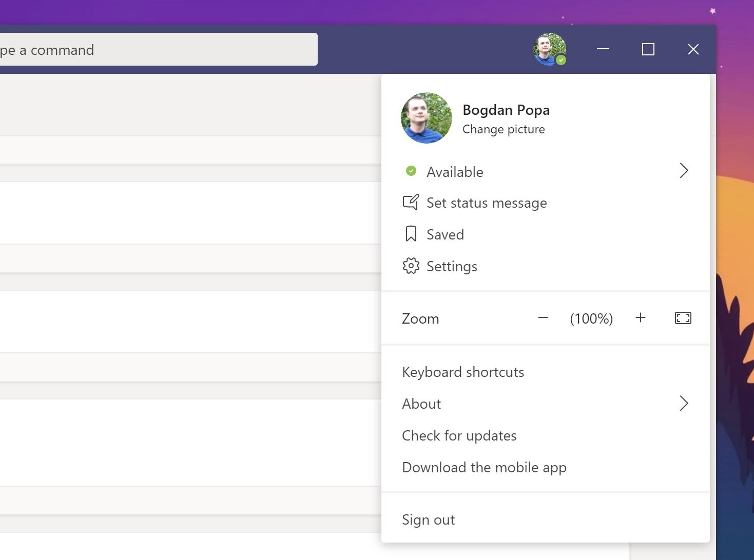Reset zoom via the (100%) value

pyautogui.click(x=591, y=318)
